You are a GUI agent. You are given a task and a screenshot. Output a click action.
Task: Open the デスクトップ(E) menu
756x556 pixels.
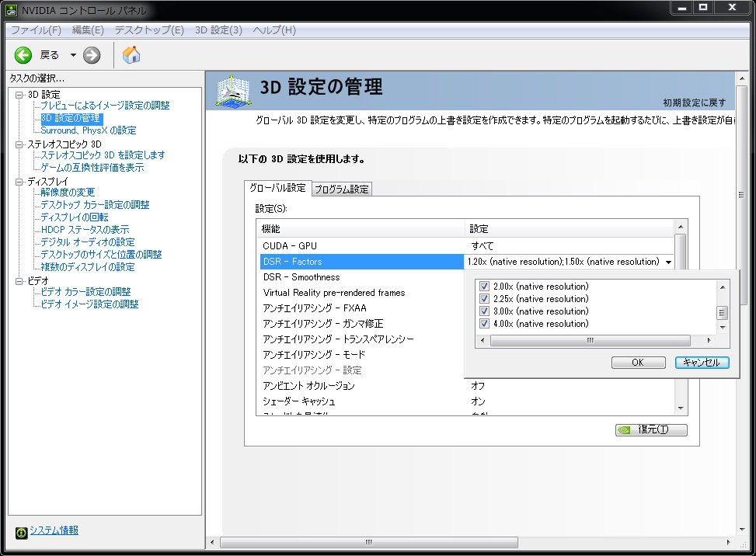tap(149, 30)
